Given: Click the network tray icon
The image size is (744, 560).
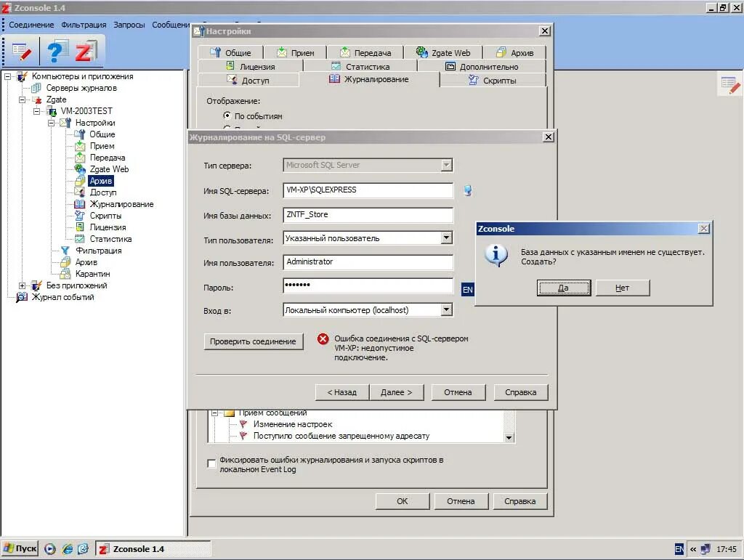Looking at the screenshot, I should pos(705,549).
